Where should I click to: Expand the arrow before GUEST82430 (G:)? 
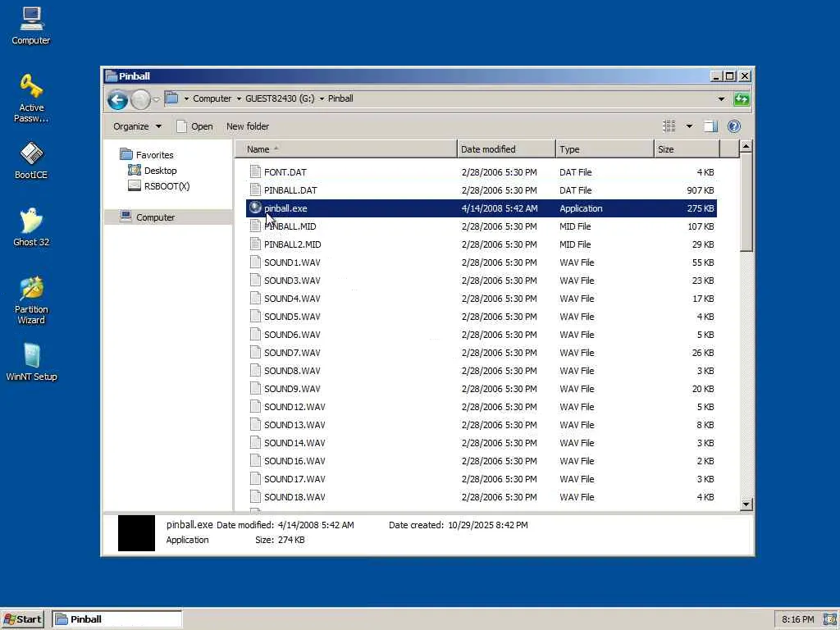pyautogui.click(x=239, y=98)
